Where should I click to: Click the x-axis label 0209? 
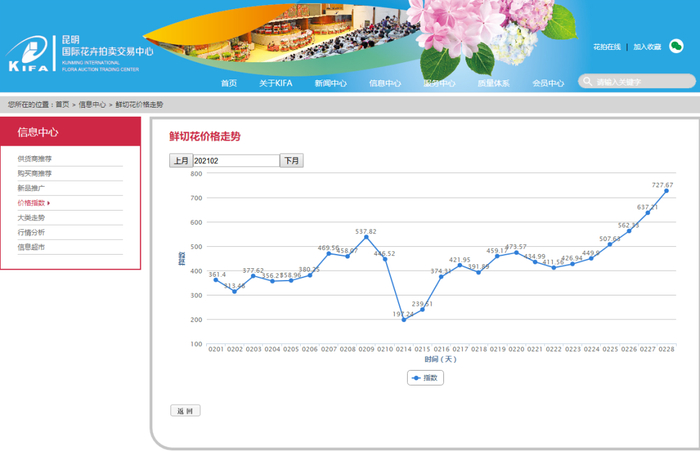pos(367,349)
